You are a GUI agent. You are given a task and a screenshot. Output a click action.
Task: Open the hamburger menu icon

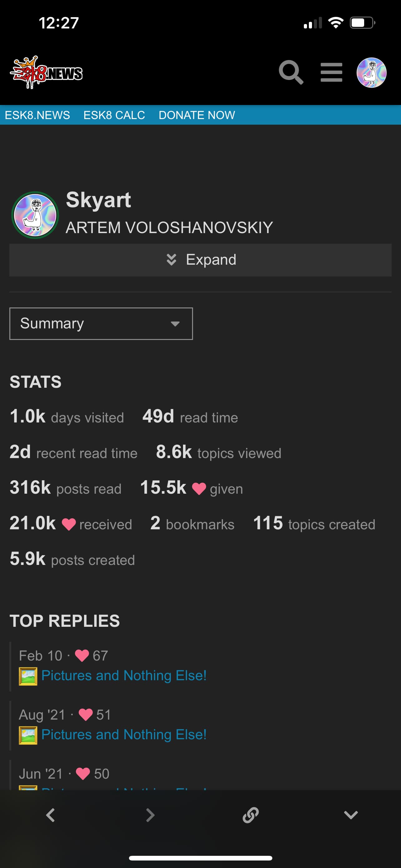[331, 72]
